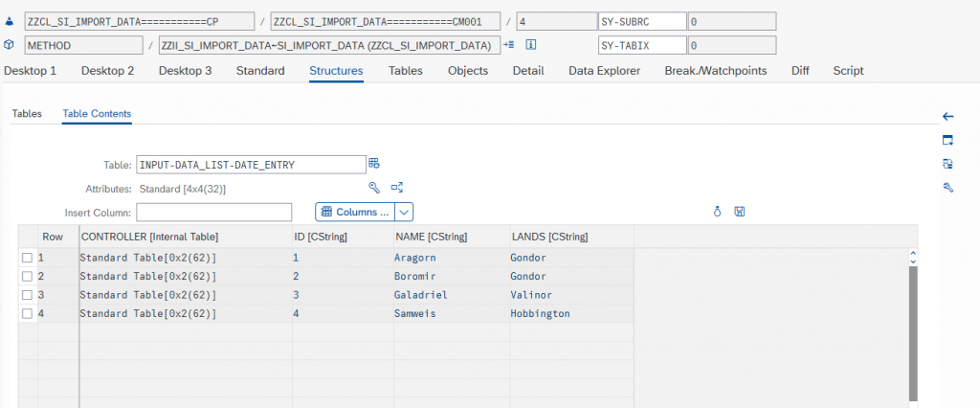The height and width of the screenshot is (408, 980).
Task: Click Standard Table[0x2(62)] cell in row 4
Action: (x=186, y=314)
